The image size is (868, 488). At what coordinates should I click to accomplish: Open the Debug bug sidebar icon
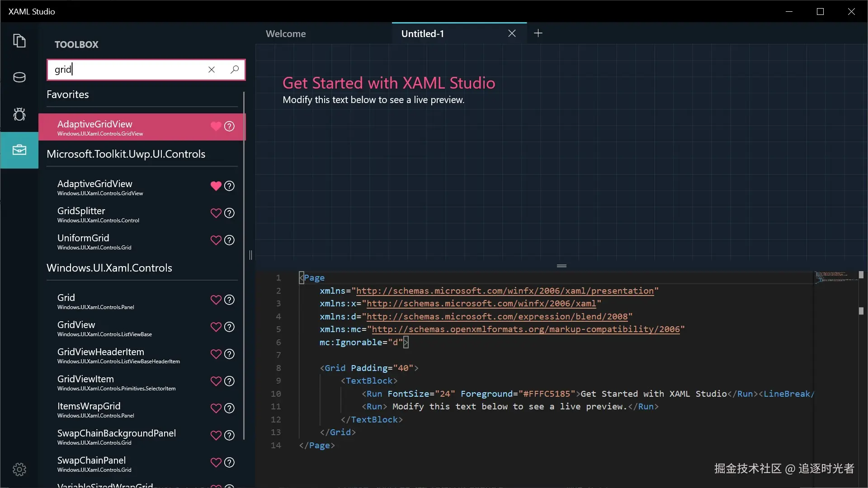point(19,114)
